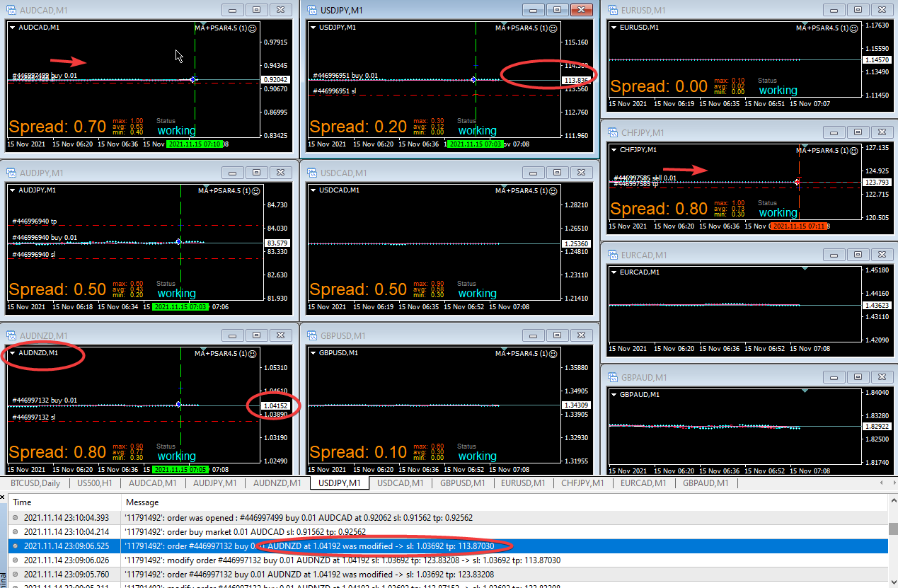Switch to the BTCUSD,Daily chart tab
Viewport: 898px width, 588px height.
click(x=35, y=483)
